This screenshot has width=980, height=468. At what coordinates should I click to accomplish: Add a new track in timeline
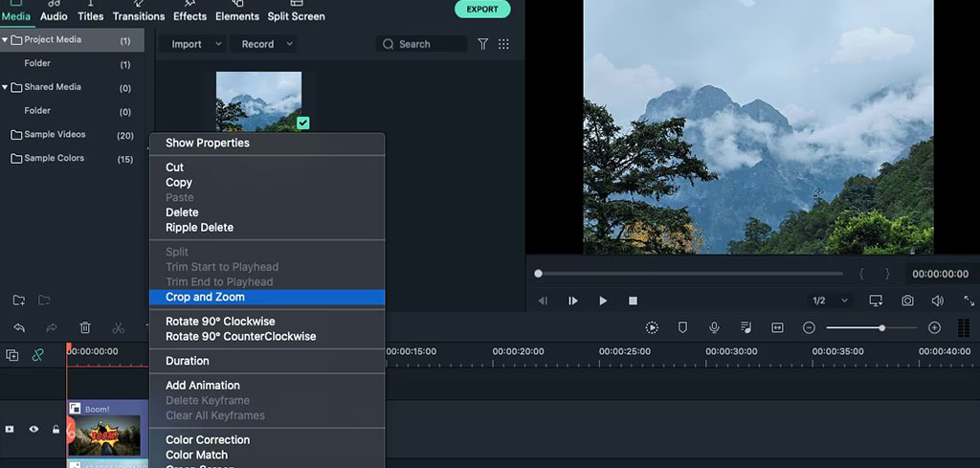pos(11,355)
